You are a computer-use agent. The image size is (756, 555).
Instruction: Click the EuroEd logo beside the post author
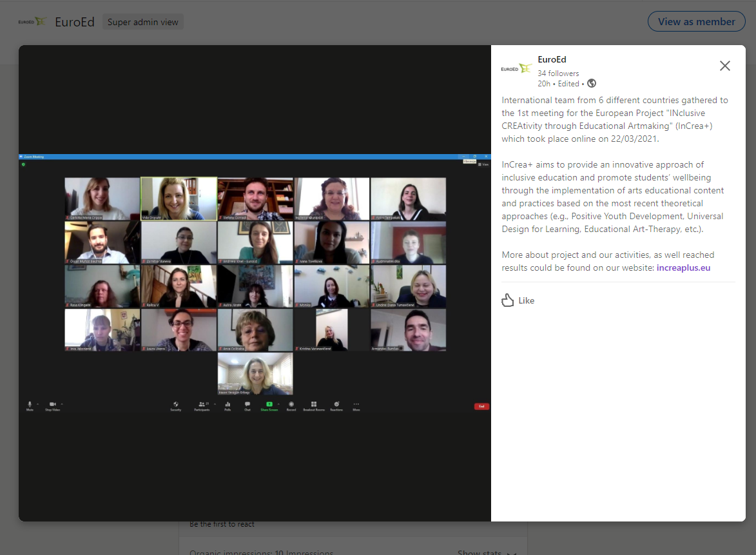(x=516, y=68)
